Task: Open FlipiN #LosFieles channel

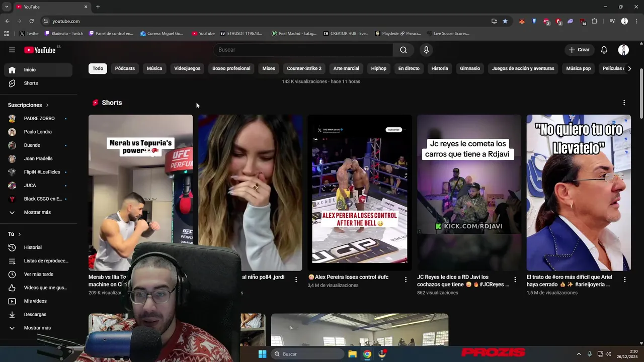Action: point(38,172)
